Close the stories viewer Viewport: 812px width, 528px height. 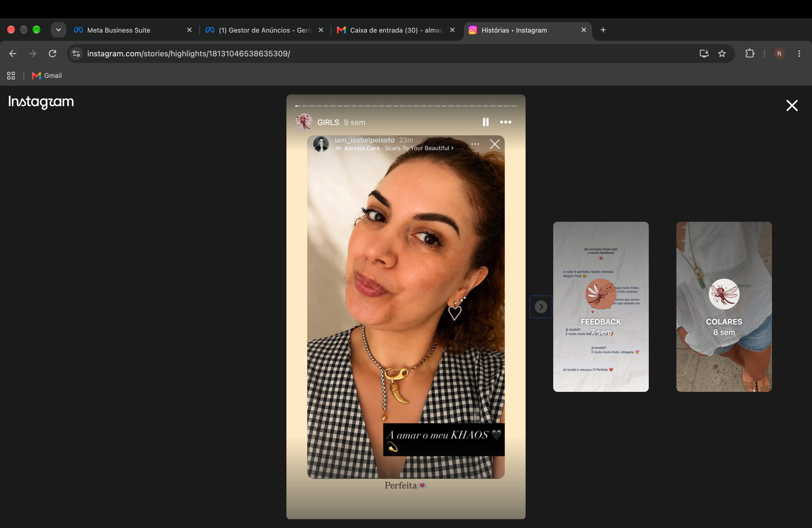click(792, 105)
